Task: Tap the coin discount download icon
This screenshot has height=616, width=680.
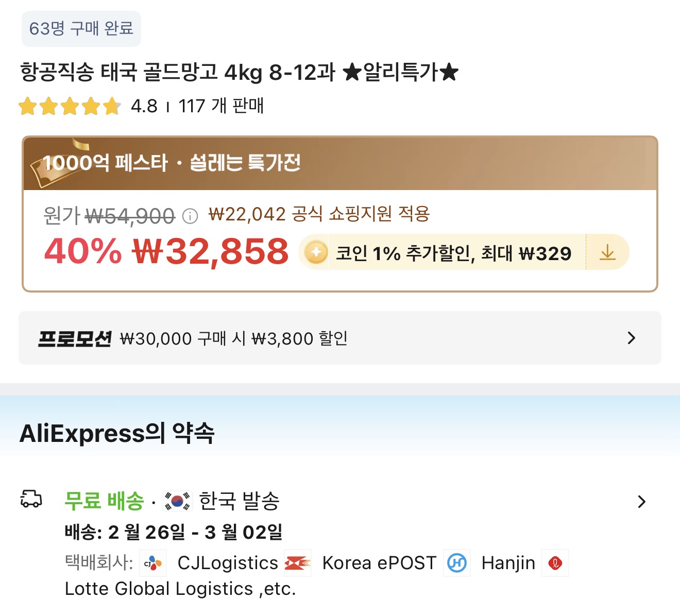Action: tap(608, 252)
